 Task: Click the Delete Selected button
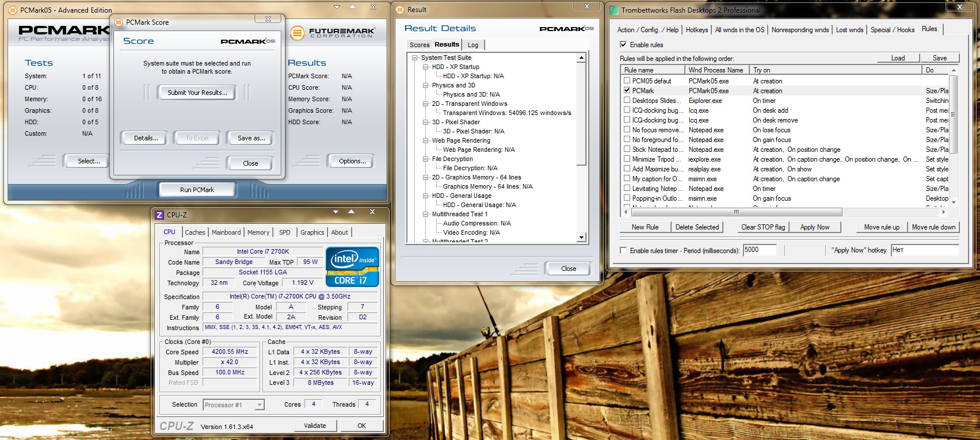697,227
